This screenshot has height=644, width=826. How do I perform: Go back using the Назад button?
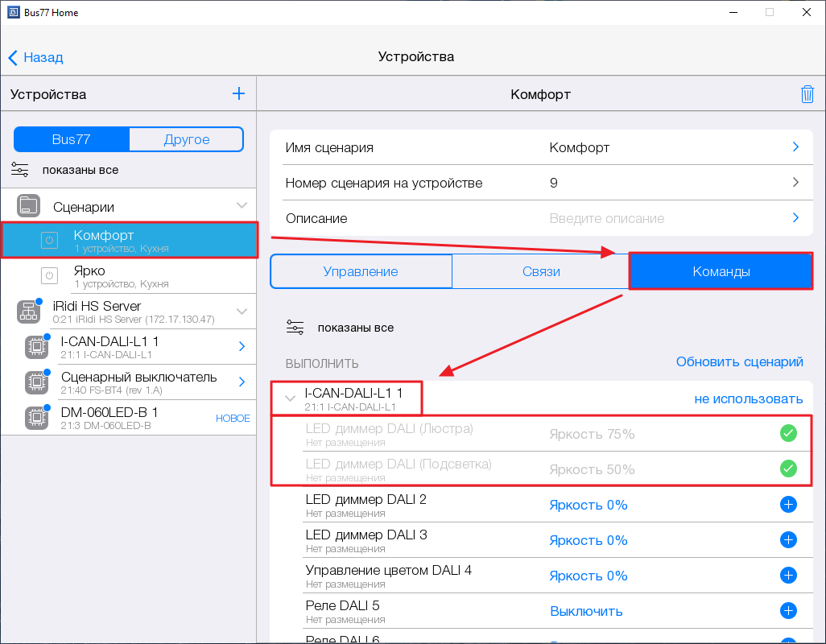pos(36,57)
